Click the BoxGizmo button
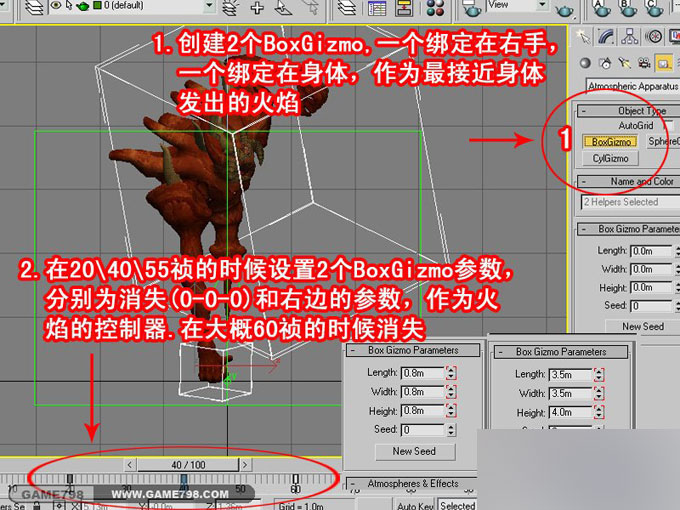Screen dimensions: 680x510 click(x=611, y=142)
